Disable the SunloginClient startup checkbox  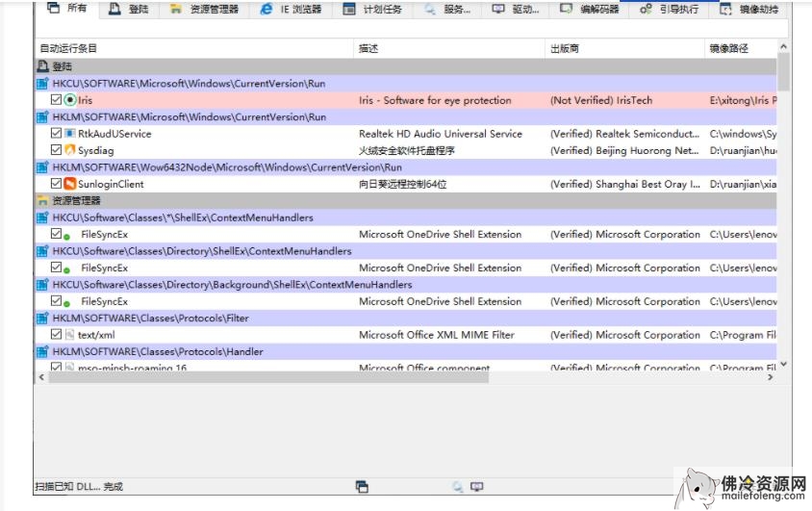(x=56, y=184)
